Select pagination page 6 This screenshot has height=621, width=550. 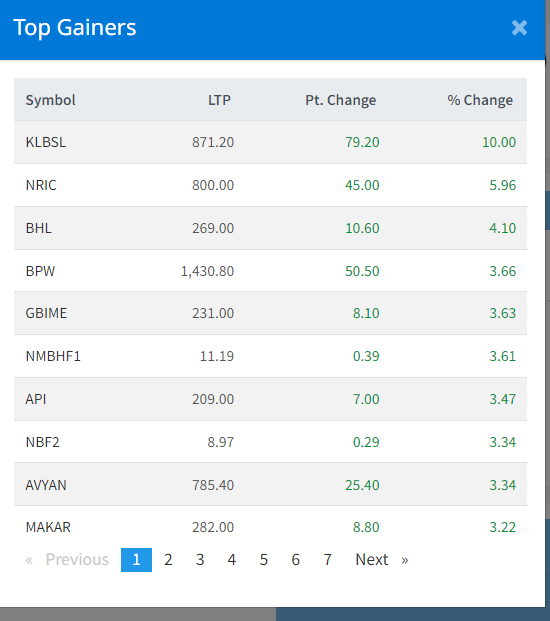295,560
